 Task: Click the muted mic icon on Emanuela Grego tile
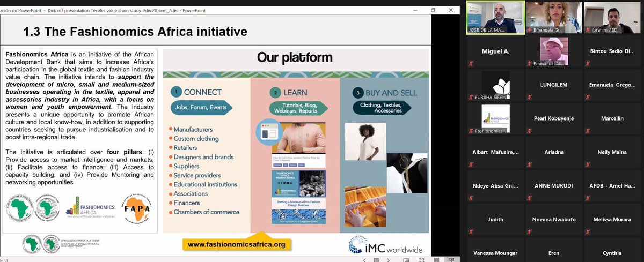pos(587,98)
